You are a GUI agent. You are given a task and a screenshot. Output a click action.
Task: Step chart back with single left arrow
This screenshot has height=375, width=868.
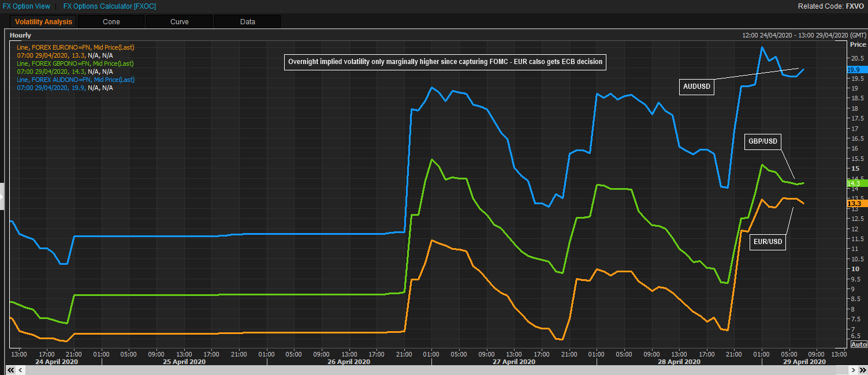(19, 370)
